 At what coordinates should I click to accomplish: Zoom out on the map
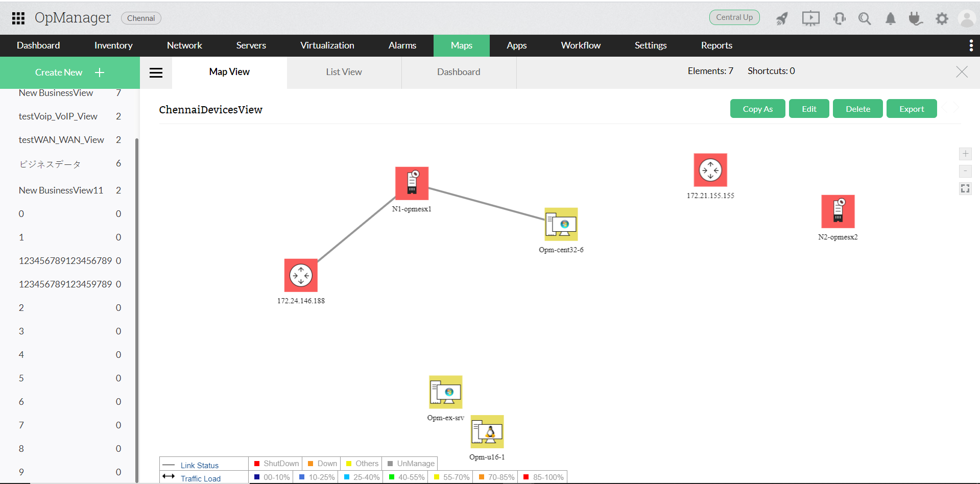point(965,171)
